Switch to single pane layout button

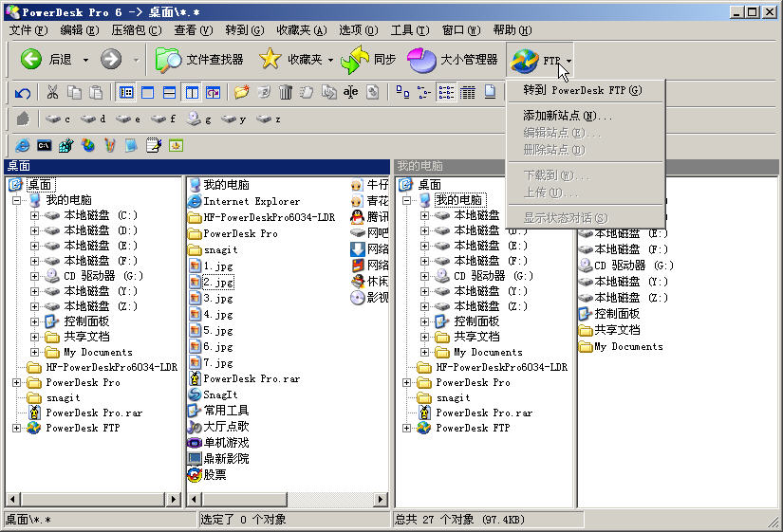[x=147, y=92]
